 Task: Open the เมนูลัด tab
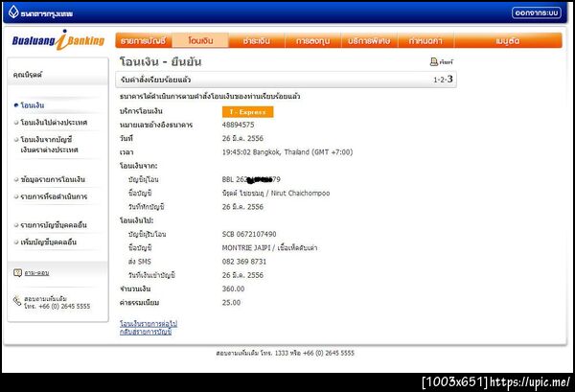508,40
